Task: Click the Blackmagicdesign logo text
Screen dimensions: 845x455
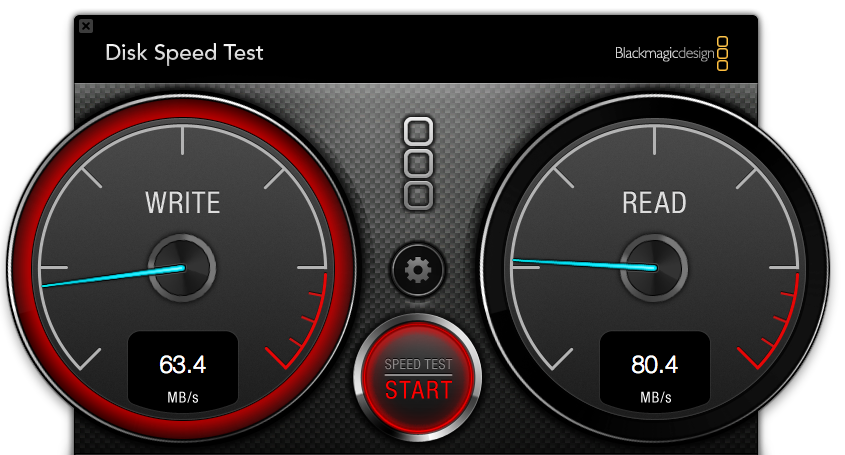Action: 664,53
